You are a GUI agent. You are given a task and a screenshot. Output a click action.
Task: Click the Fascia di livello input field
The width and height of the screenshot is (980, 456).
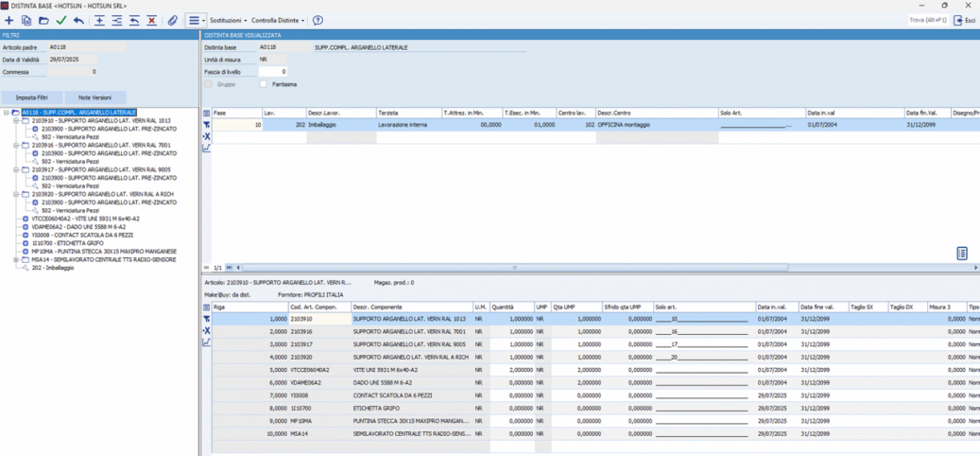272,72
